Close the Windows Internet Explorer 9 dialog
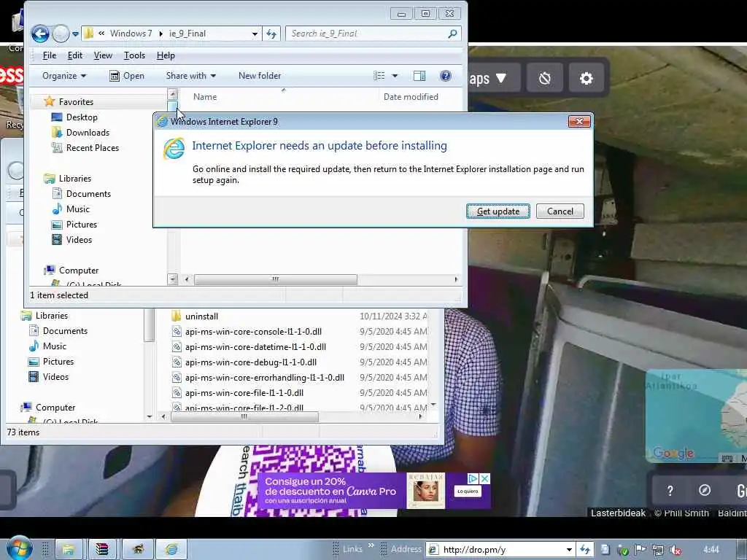This screenshot has width=747, height=560. tap(579, 122)
